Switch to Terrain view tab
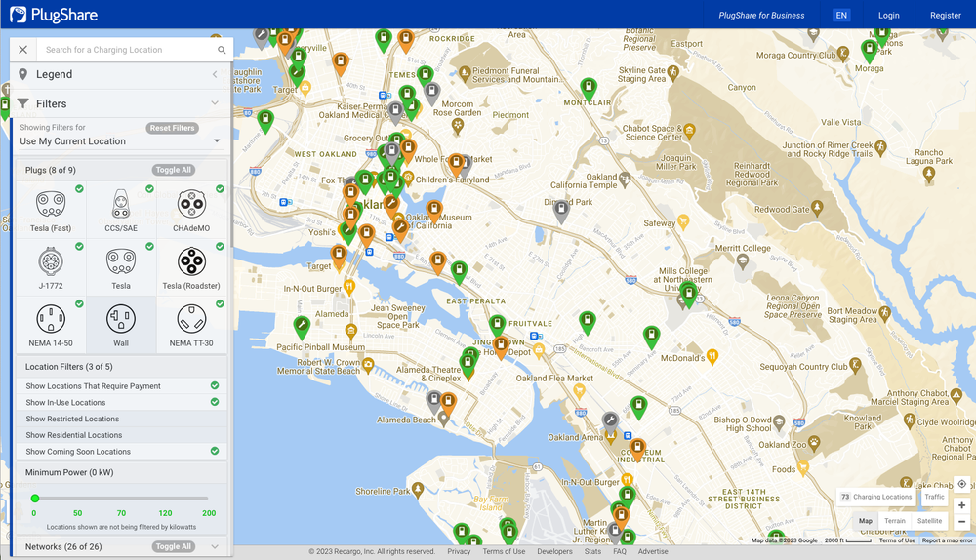Image resolution: width=976 pixels, height=560 pixels. tap(894, 521)
